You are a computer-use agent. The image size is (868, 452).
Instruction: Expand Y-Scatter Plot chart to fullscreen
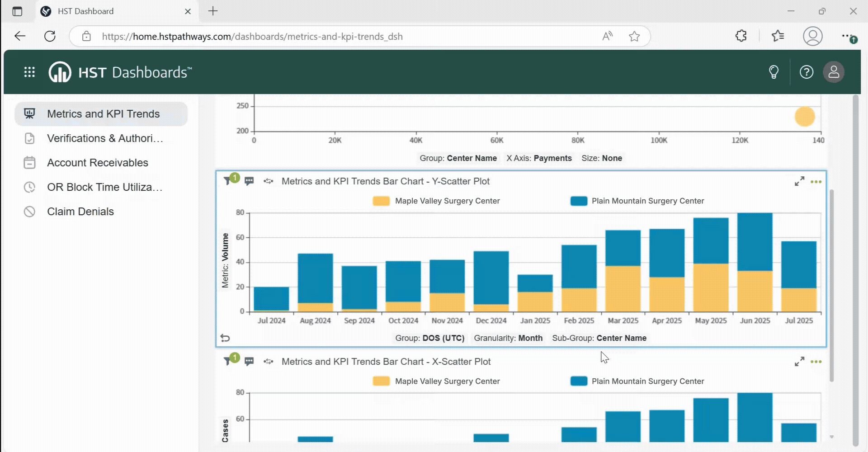(799, 181)
